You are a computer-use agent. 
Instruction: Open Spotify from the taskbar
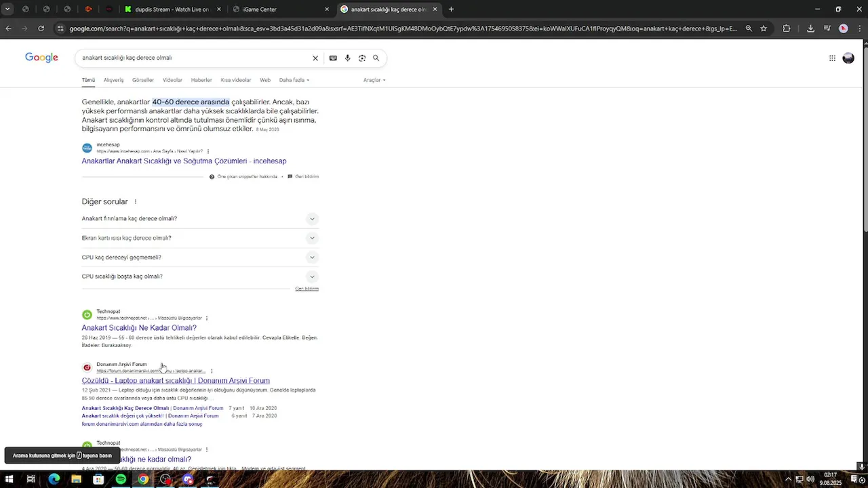pyautogui.click(x=121, y=479)
